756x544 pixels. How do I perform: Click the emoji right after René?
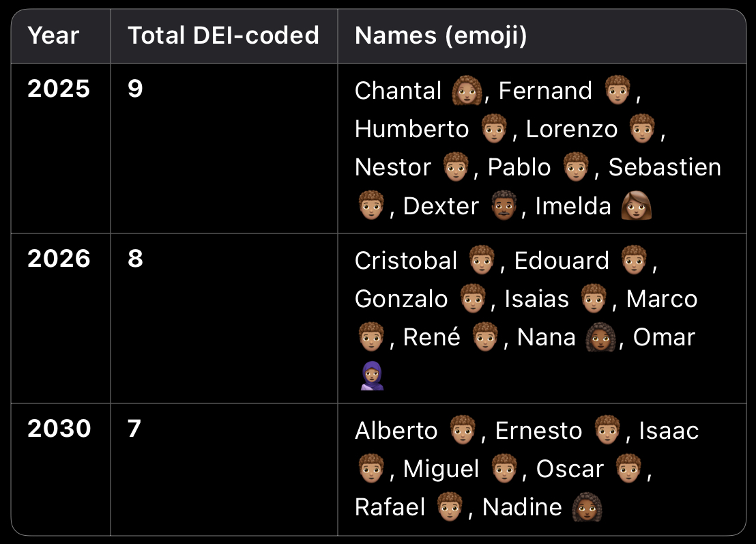(487, 337)
